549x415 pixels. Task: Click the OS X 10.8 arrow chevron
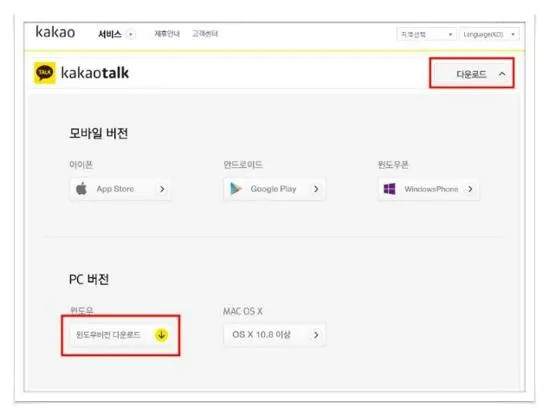(x=316, y=335)
